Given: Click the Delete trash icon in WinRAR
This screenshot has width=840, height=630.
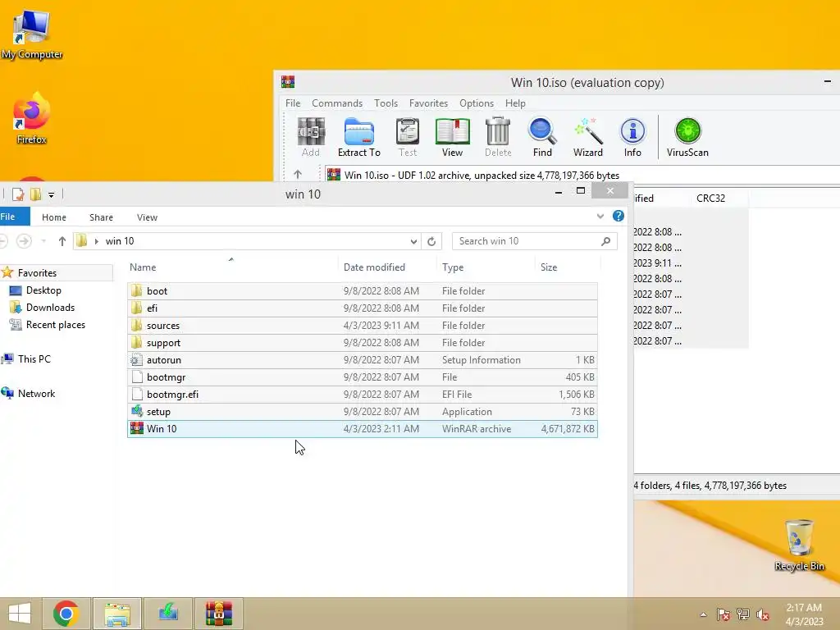Looking at the screenshot, I should (498, 138).
